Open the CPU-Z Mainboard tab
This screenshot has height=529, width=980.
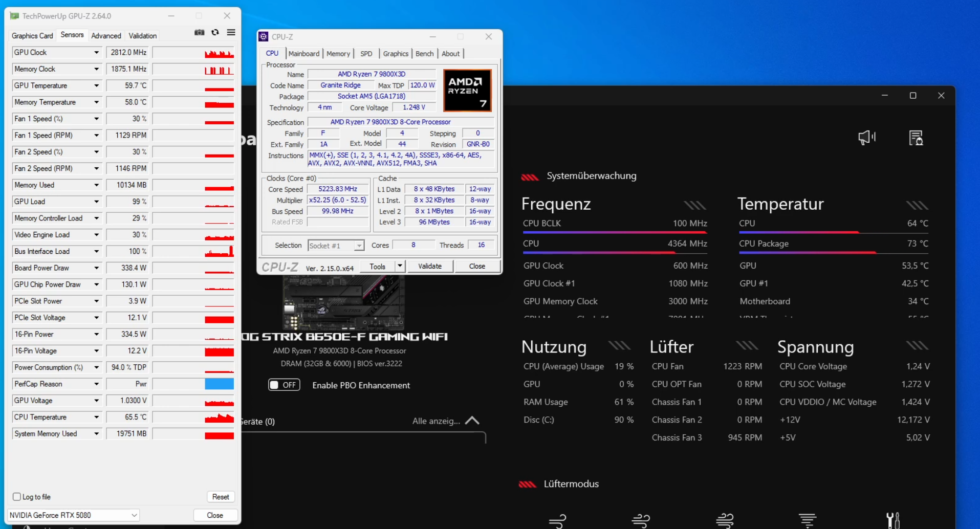point(304,54)
